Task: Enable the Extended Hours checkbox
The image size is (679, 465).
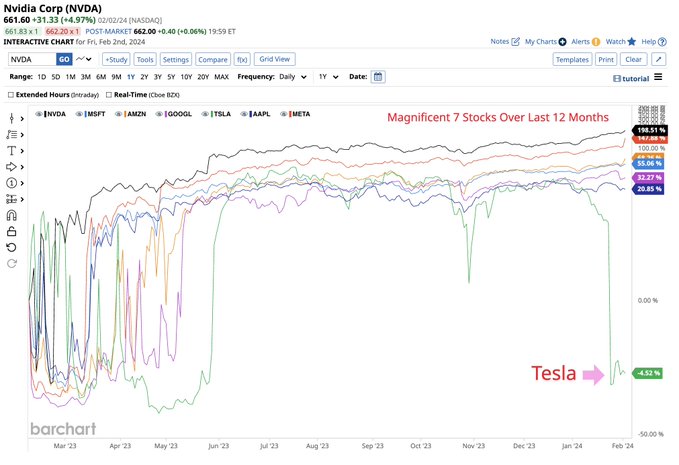Action: 11,95
